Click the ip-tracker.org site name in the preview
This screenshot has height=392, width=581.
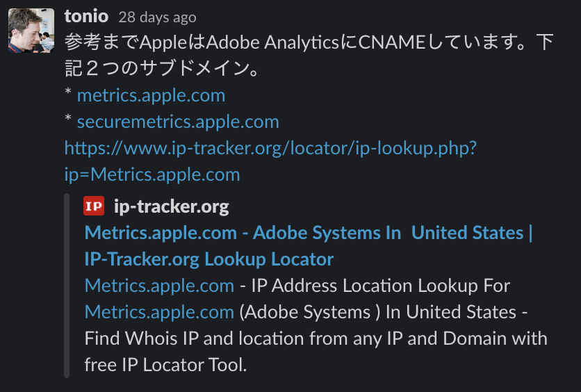point(171,206)
